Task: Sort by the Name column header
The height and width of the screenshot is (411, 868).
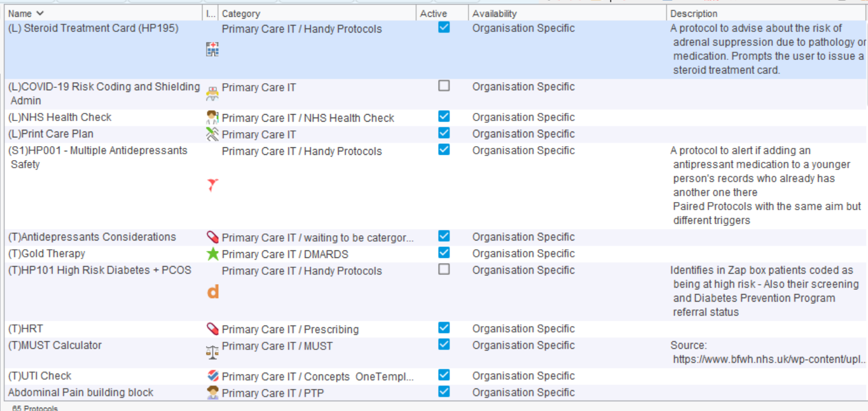Action: click(104, 13)
